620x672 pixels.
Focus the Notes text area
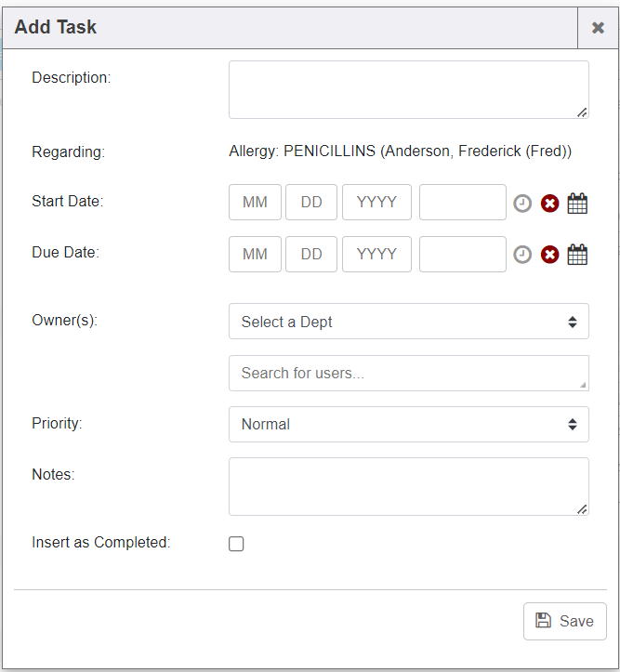click(x=408, y=486)
